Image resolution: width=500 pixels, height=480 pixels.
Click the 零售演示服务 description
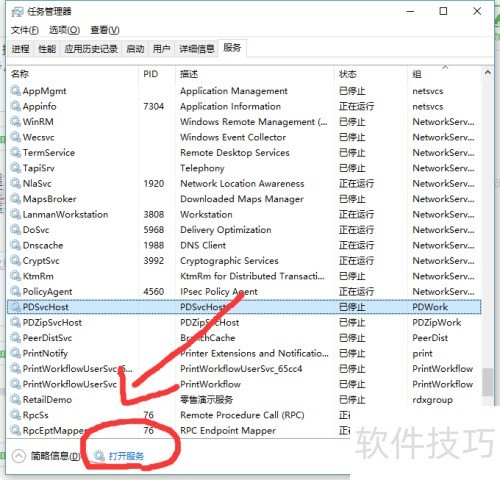206,399
